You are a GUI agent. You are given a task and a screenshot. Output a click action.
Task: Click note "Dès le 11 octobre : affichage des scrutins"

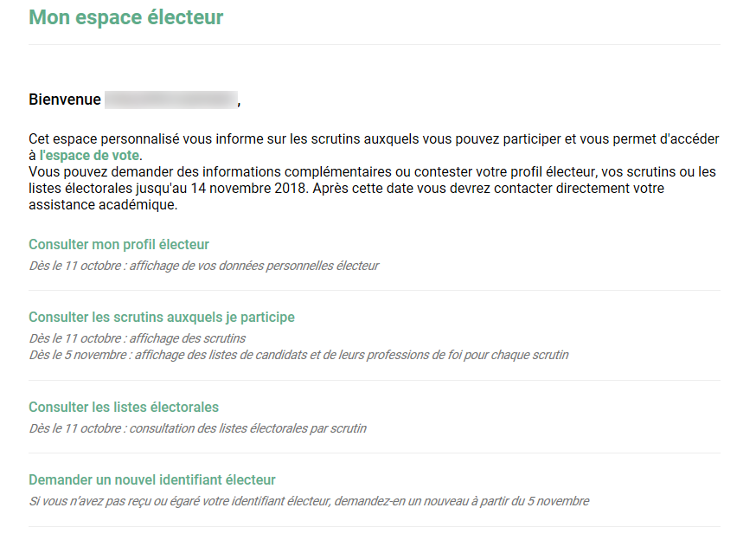pos(137,338)
